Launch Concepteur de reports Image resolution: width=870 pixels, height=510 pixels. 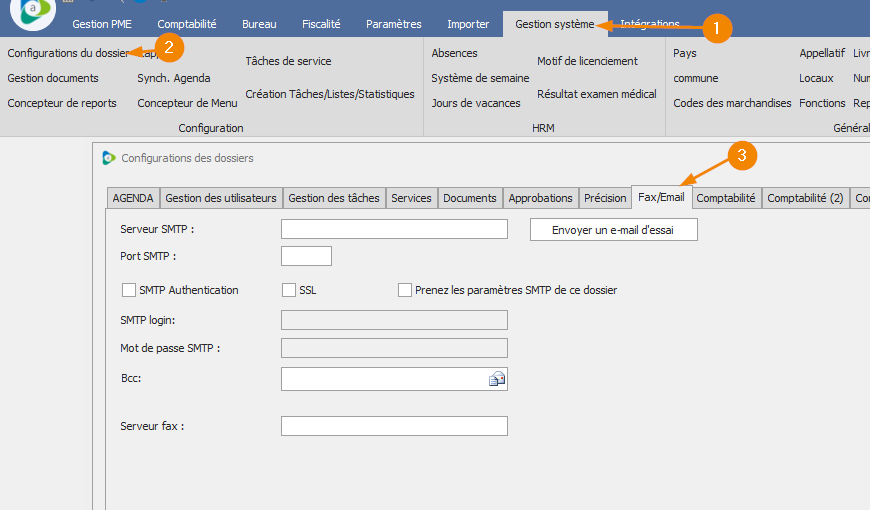click(x=62, y=103)
